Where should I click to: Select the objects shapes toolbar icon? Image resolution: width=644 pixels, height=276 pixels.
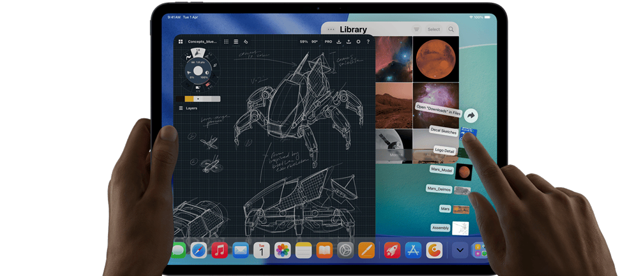pyautogui.click(x=246, y=42)
